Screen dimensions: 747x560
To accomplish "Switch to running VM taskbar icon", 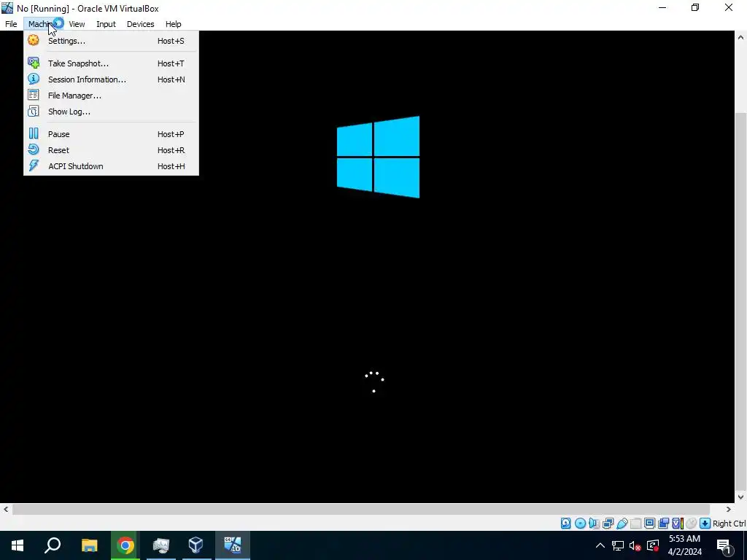I will 233,545.
